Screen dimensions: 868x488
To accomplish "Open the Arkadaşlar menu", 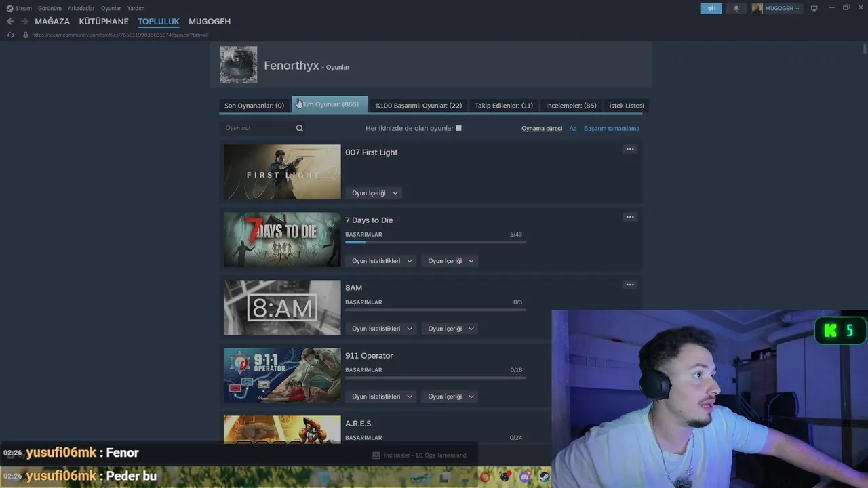I will 81,8.
